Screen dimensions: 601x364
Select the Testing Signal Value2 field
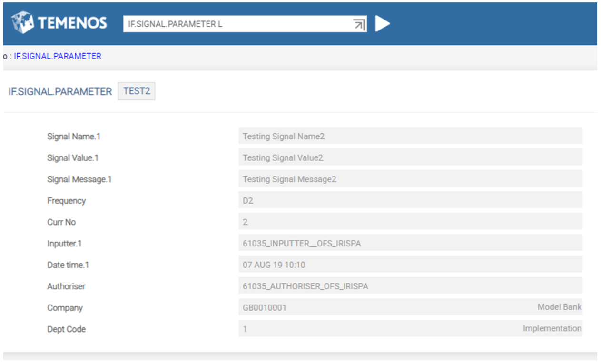click(x=410, y=158)
